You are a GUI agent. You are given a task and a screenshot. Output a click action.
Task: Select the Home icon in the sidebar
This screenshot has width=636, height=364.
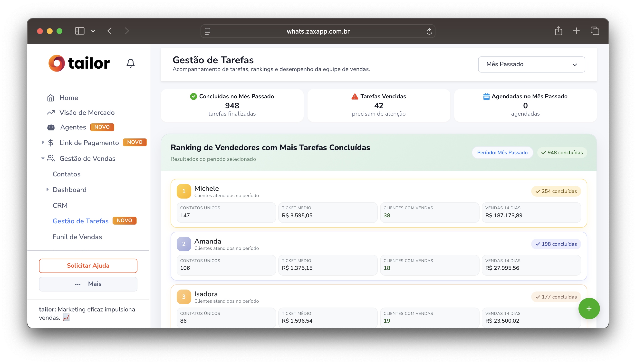51,98
